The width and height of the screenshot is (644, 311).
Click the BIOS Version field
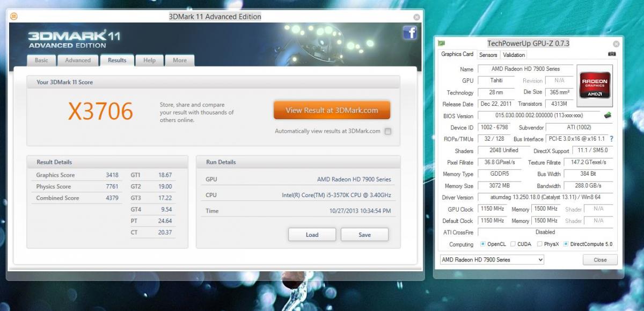click(539, 115)
